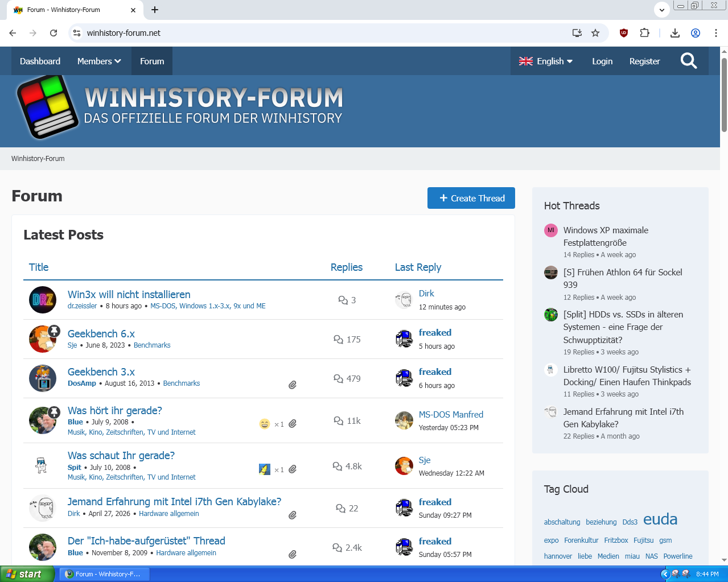This screenshot has width=728, height=582.
Task: Open the English language dropdown
Action: click(546, 61)
